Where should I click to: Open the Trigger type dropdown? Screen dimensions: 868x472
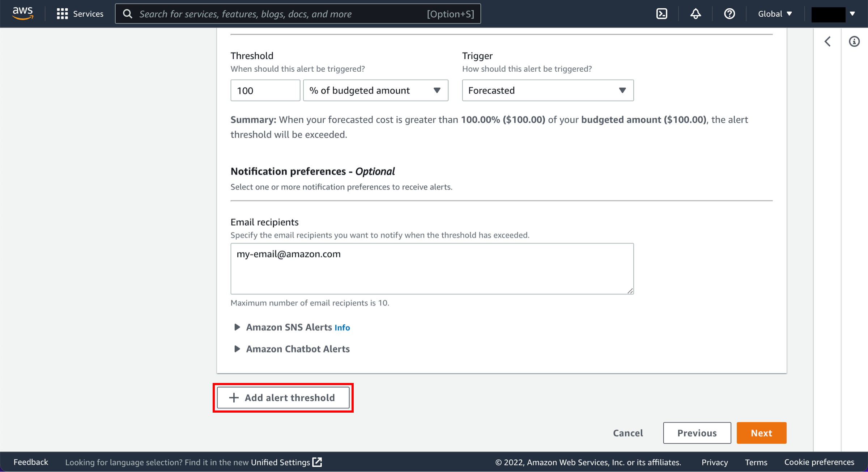[548, 90]
